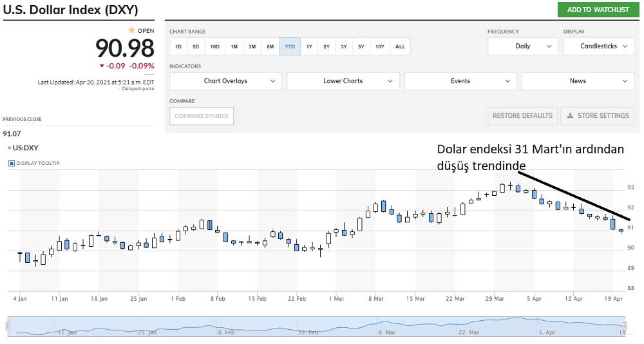This screenshot has height=344, width=644.
Task: Click the -0.09% percent change value
Action: click(142, 66)
